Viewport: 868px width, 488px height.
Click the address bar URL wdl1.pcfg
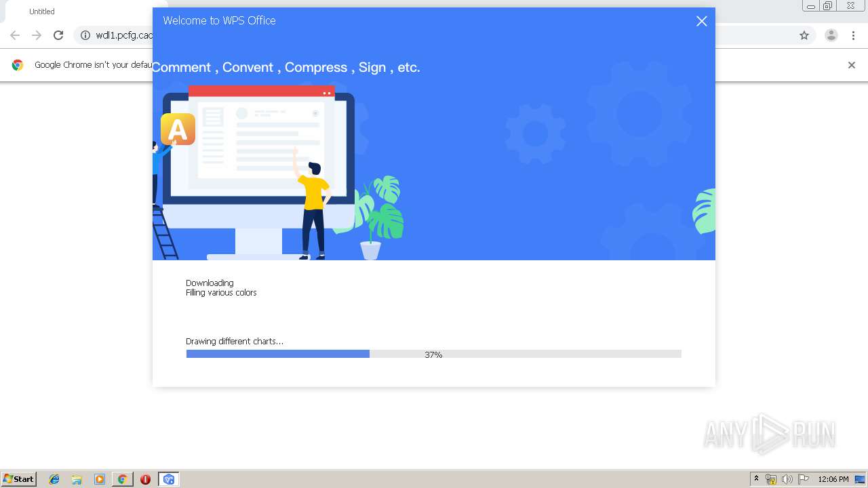[x=124, y=35]
